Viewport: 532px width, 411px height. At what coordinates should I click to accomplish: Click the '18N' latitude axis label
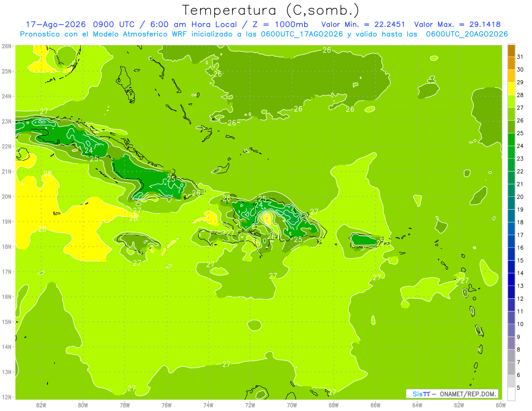tap(6, 247)
